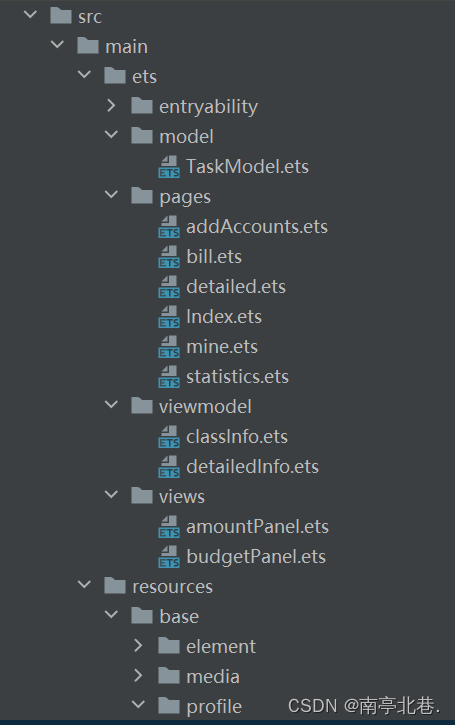Collapse the pages folder arrow
The height and width of the screenshot is (725, 455).
pyautogui.click(x=111, y=195)
